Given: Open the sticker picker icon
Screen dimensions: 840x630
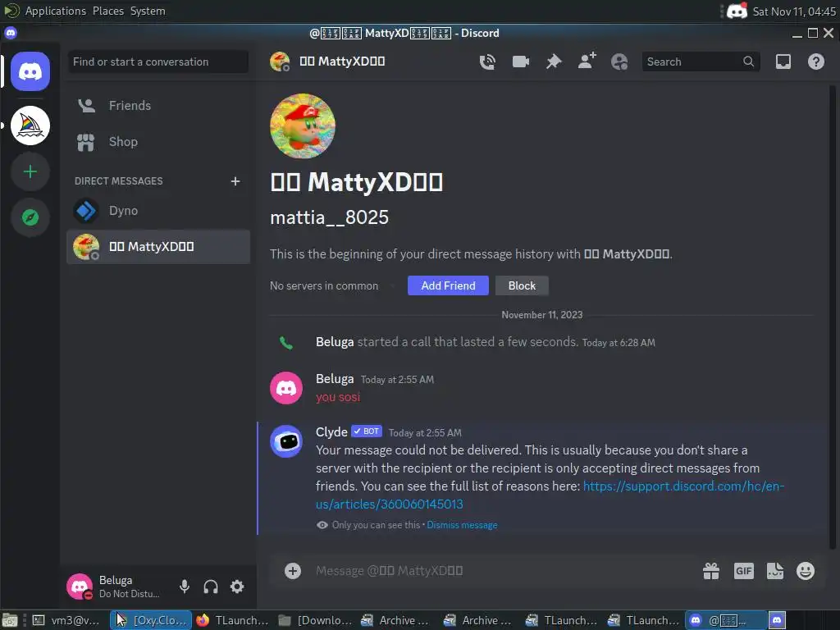Looking at the screenshot, I should click(774, 571).
